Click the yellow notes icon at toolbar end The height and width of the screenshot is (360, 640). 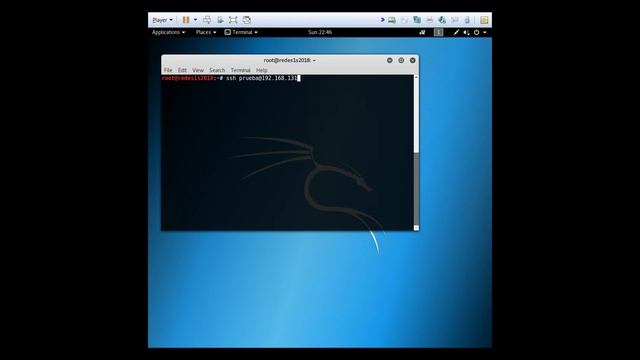[484, 20]
